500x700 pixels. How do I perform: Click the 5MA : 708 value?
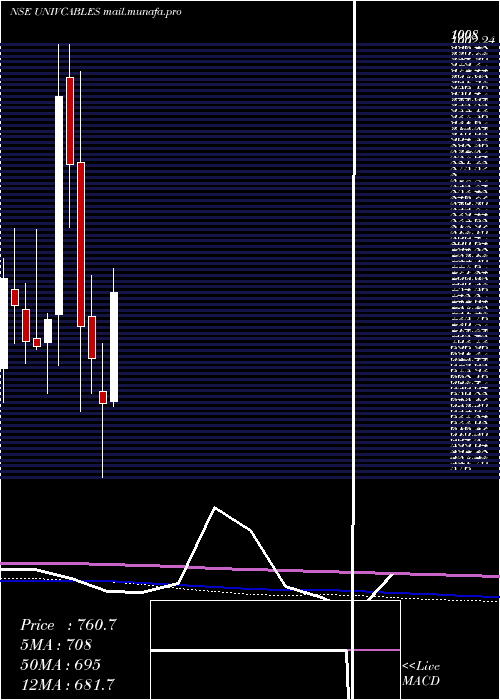tap(56, 645)
